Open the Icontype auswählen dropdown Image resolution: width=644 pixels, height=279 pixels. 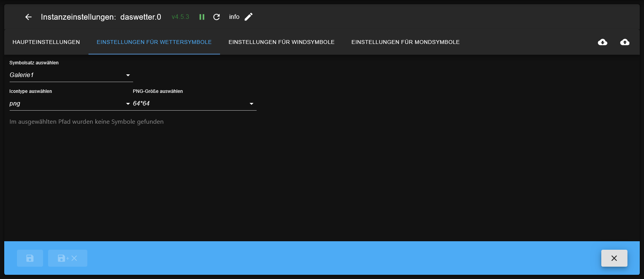pos(71,104)
